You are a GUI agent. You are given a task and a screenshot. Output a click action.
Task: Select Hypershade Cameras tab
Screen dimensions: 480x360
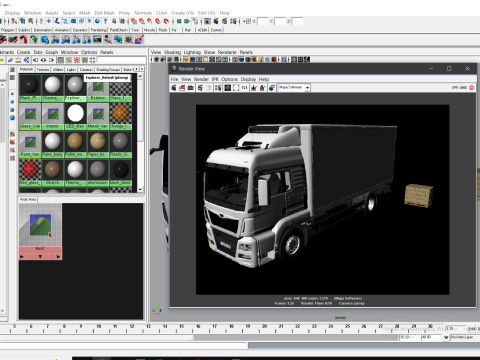click(x=86, y=69)
